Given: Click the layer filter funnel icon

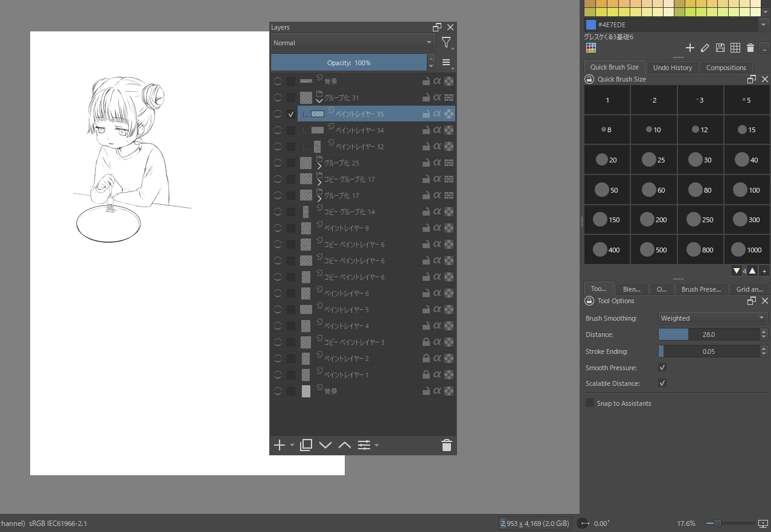Looking at the screenshot, I should (446, 43).
